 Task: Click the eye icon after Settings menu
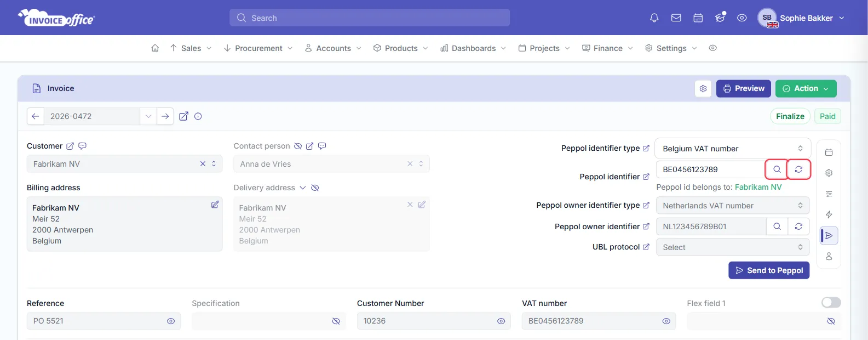pos(712,48)
